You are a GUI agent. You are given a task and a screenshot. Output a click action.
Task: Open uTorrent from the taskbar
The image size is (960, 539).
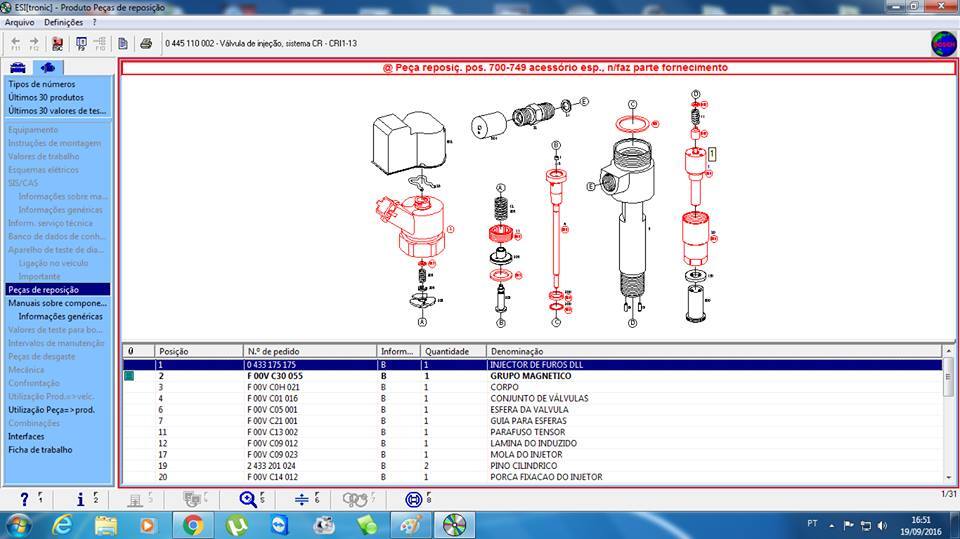[x=237, y=525]
